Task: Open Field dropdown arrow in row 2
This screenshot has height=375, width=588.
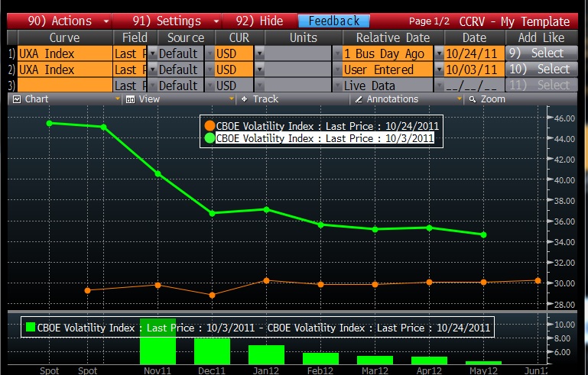Action: tap(152, 70)
